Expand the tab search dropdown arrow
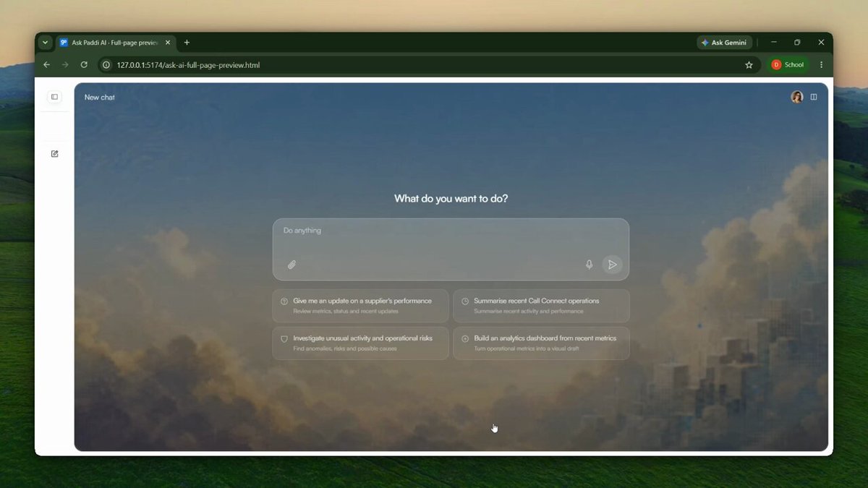 (45, 43)
